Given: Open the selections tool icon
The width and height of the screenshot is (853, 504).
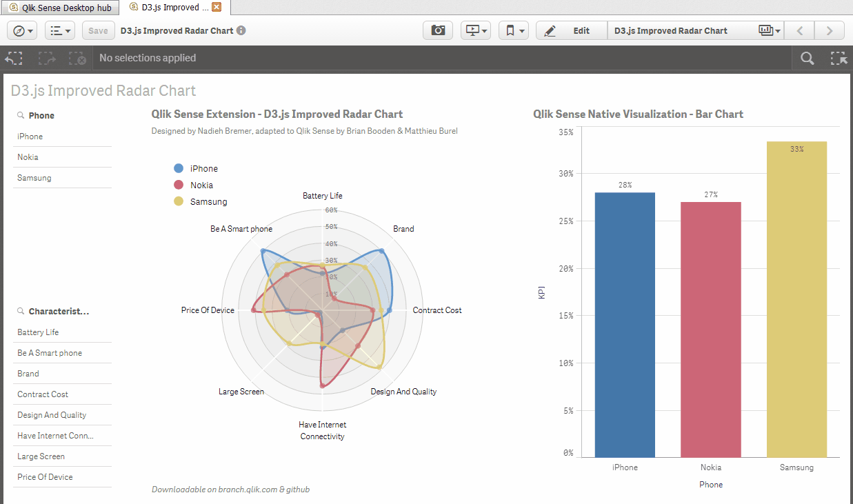Looking at the screenshot, I should (839, 59).
